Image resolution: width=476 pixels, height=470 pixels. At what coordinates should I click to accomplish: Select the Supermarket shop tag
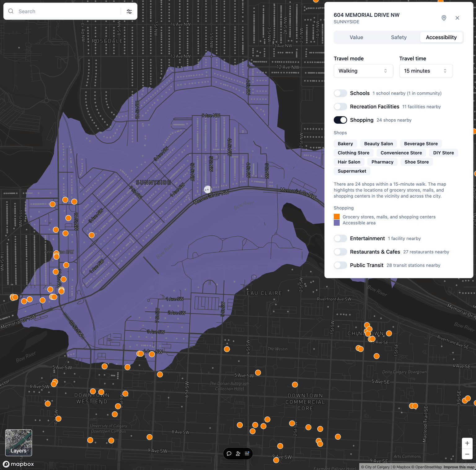(352, 171)
